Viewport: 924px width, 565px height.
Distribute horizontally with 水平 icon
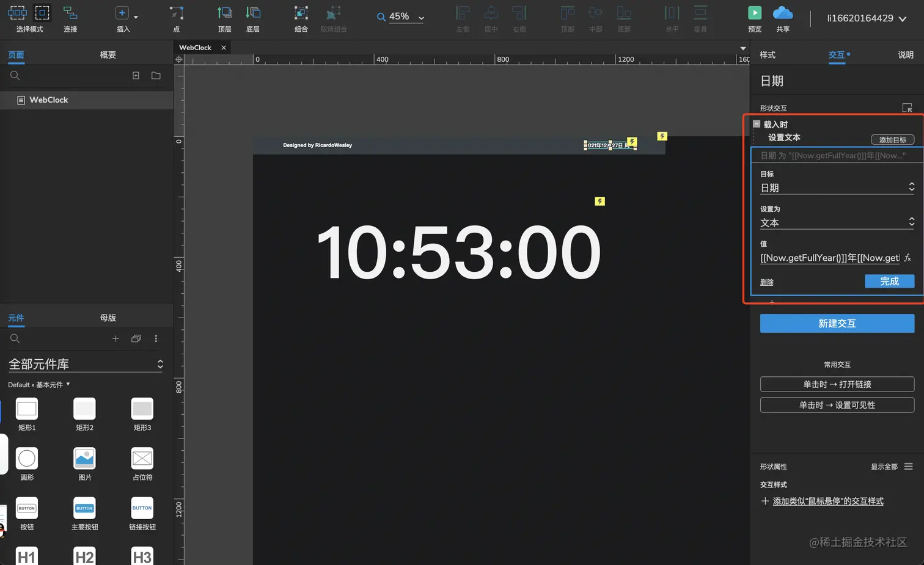(x=672, y=13)
